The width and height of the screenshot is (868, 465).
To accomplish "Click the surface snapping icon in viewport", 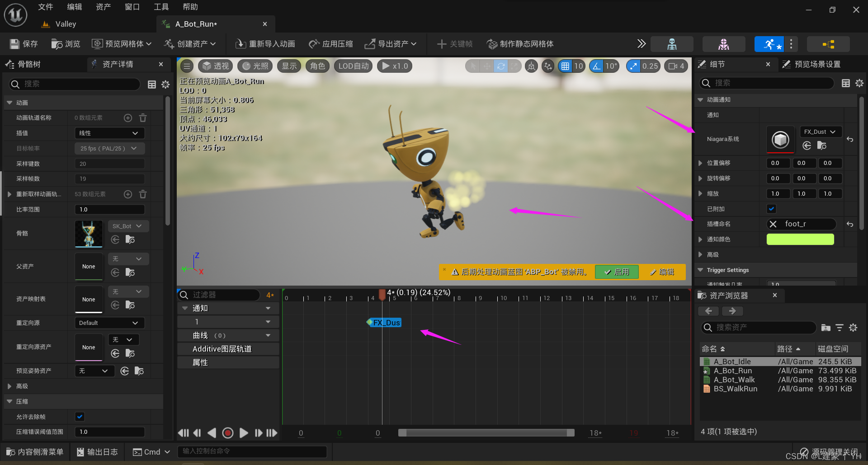I will tap(548, 66).
